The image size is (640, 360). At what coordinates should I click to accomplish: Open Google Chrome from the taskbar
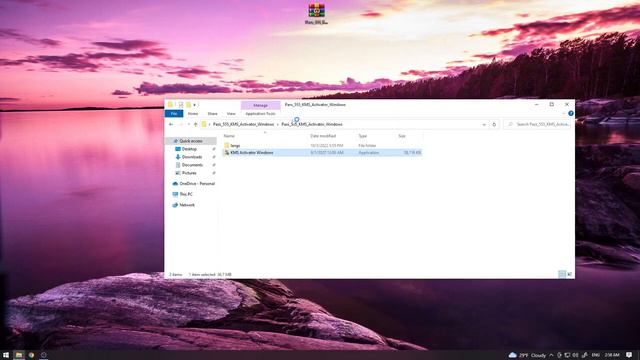tap(31, 355)
